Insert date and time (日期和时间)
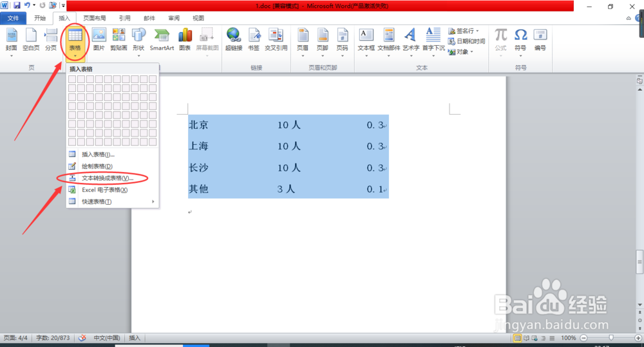Screen dimensions: 644x347 466,41
